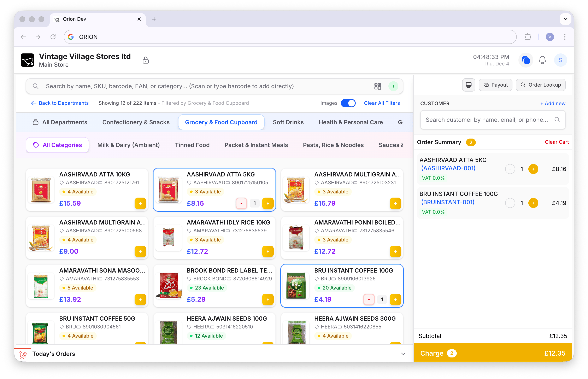Open the browser tab list chevron

[565, 19]
